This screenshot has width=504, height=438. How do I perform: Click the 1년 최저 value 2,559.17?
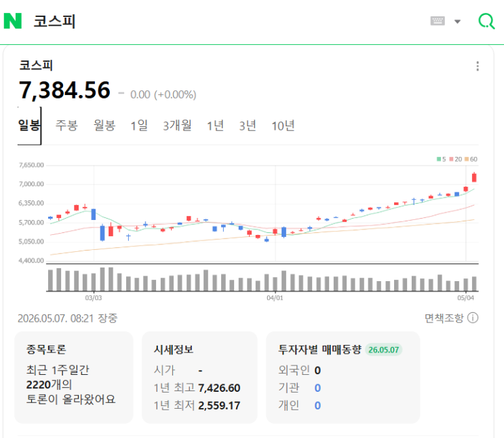(x=219, y=405)
